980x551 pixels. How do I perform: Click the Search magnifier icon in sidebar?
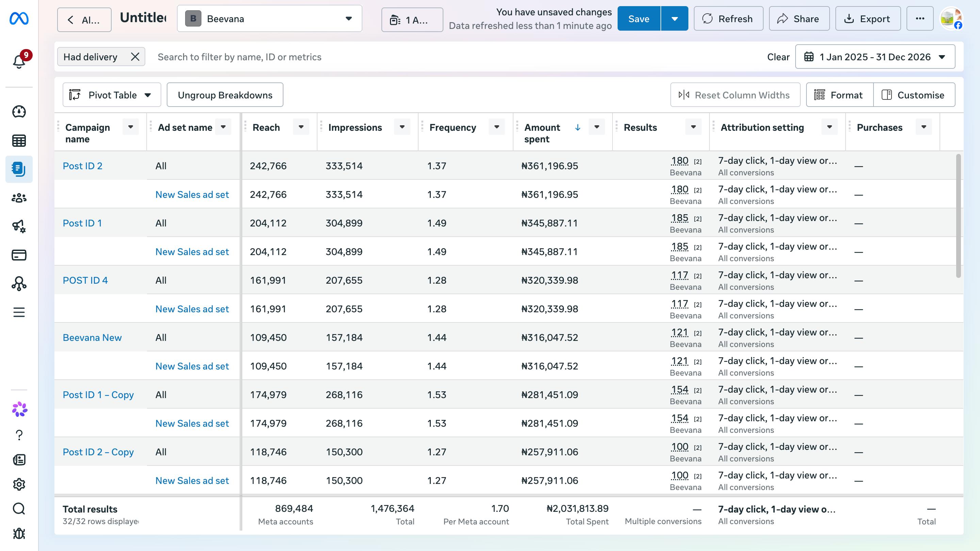19,509
